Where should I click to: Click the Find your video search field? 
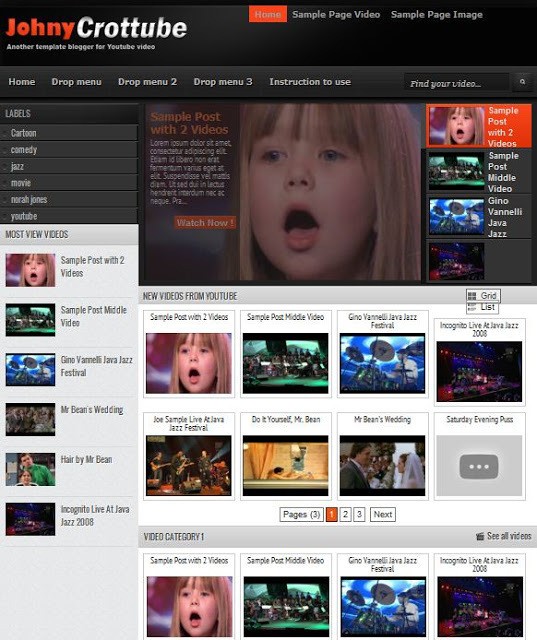pyautogui.click(x=457, y=83)
